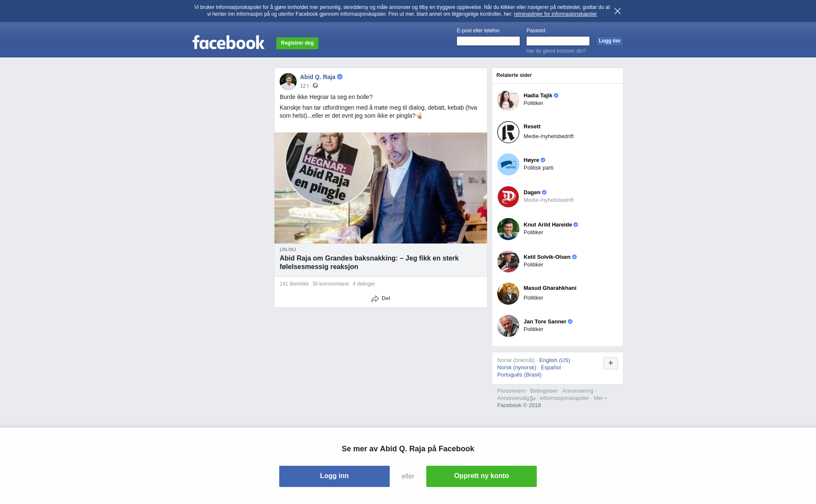This screenshot has height=504, width=816.
Task: Click the Relaterte sider heading
Action: coord(514,75)
